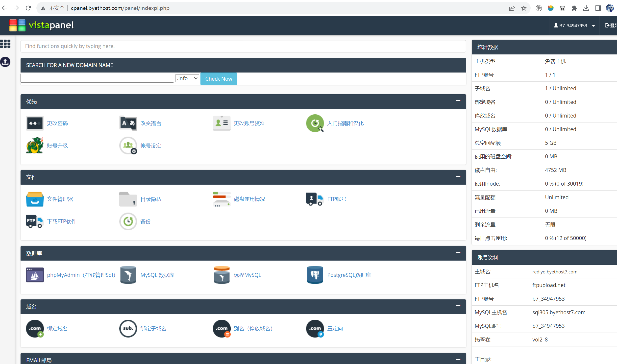Bookmark this page with the star icon
This screenshot has width=617, height=364.
tap(524, 8)
